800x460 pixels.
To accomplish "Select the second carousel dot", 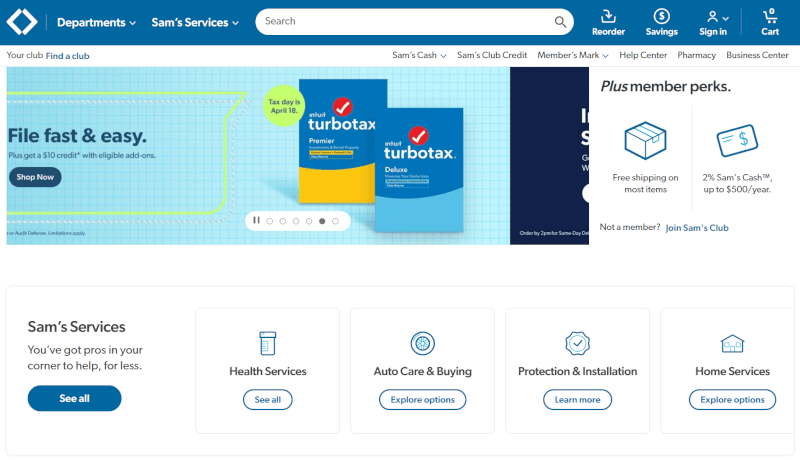I will click(283, 221).
